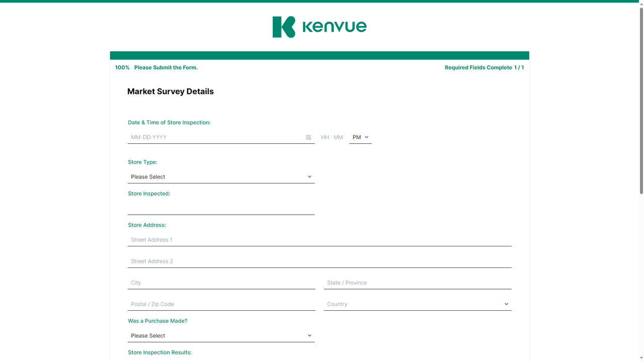Expand the Country dropdown

(x=417, y=304)
